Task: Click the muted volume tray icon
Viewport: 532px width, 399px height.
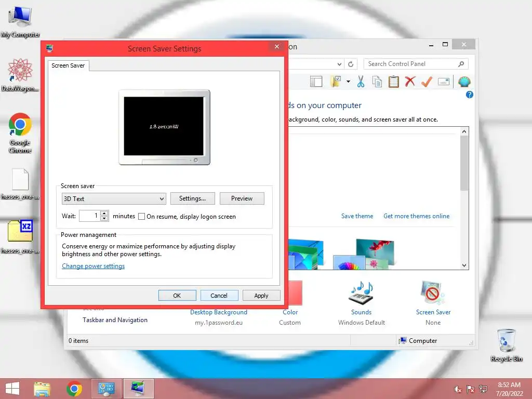Action: point(458,389)
